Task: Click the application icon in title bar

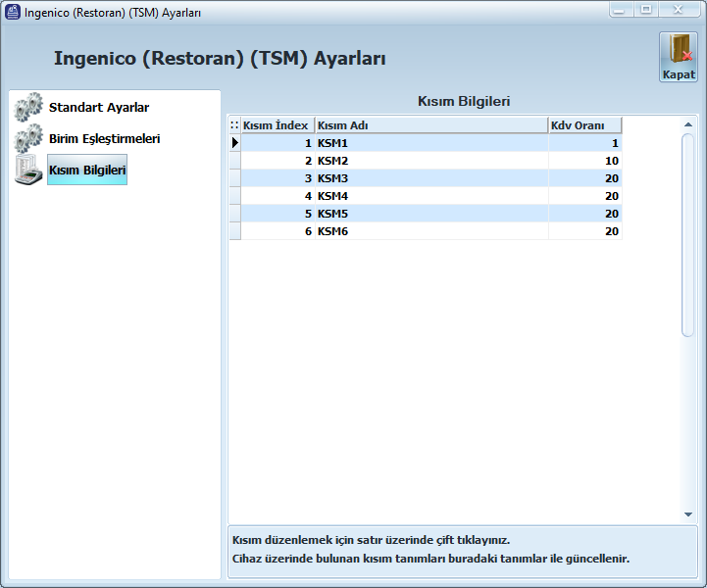Action: [12, 11]
